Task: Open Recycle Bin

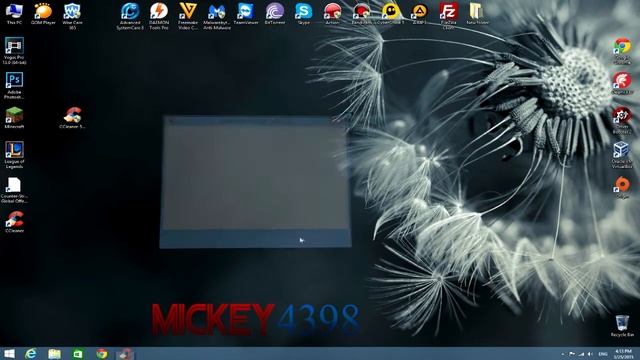Action: click(622, 326)
